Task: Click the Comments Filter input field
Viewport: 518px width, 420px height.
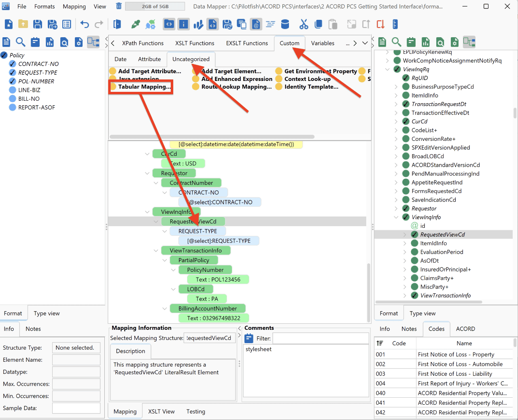Action: point(321,338)
